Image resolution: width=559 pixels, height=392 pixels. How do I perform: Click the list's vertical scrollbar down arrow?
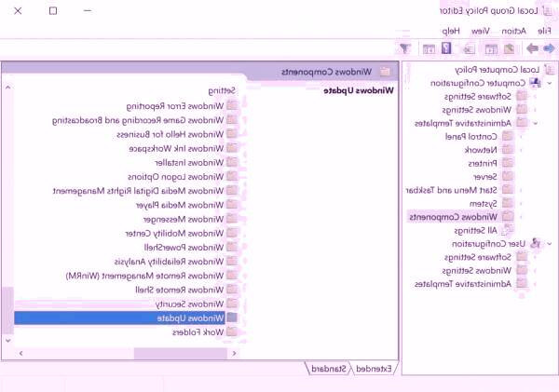tap(7, 341)
